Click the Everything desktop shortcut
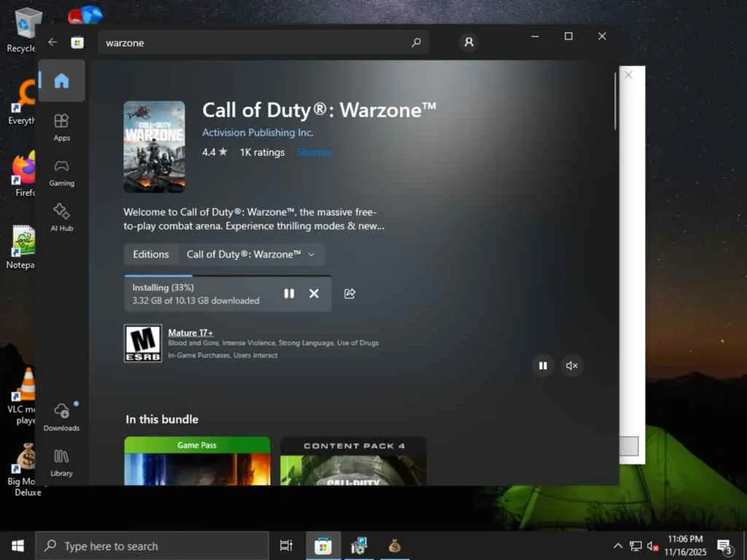 pos(22,103)
